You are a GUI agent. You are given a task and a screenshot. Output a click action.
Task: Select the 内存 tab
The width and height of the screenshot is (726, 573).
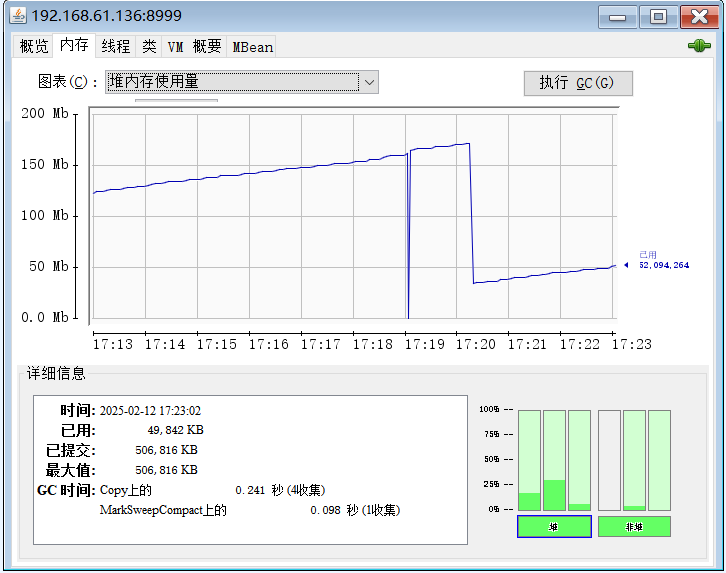74,45
